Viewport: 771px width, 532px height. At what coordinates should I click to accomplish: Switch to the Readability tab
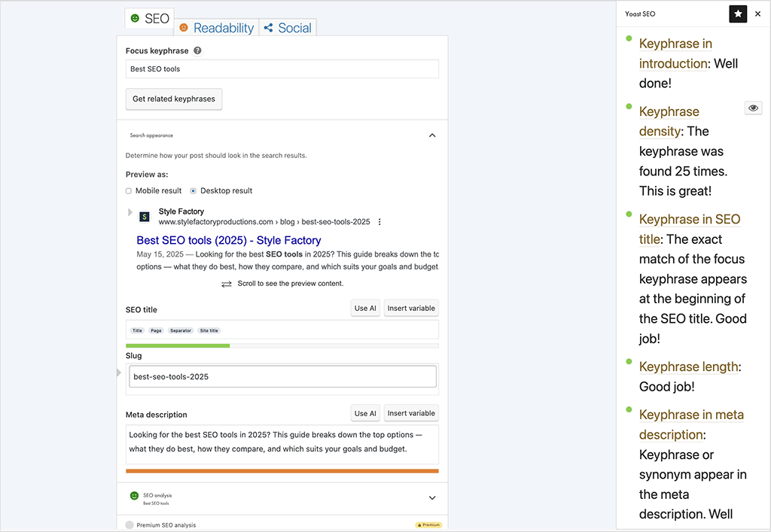click(216, 28)
